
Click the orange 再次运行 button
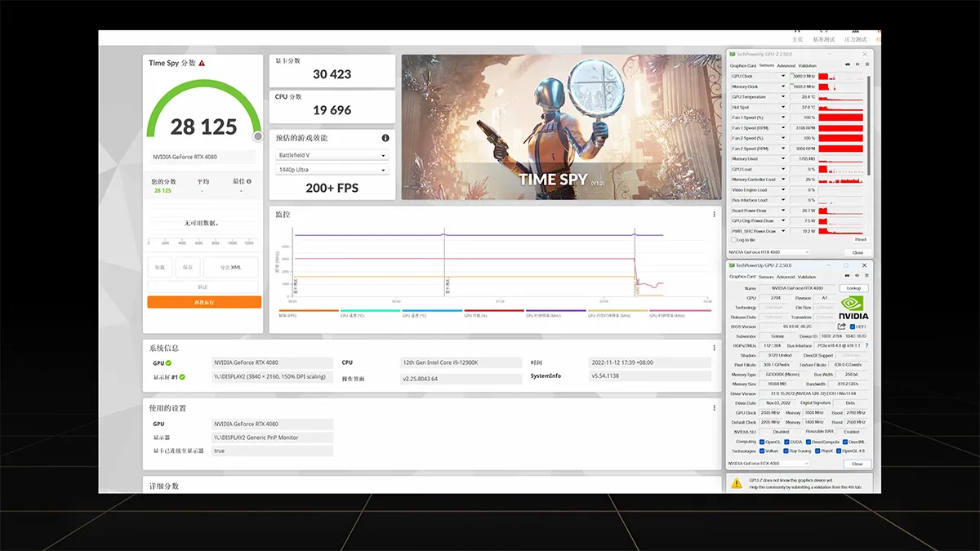[204, 302]
